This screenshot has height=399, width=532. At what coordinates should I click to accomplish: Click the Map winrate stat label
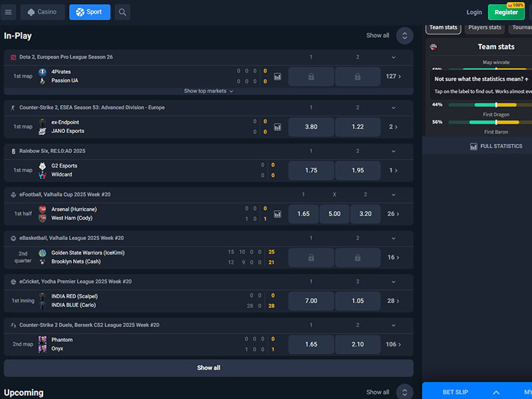point(496,63)
